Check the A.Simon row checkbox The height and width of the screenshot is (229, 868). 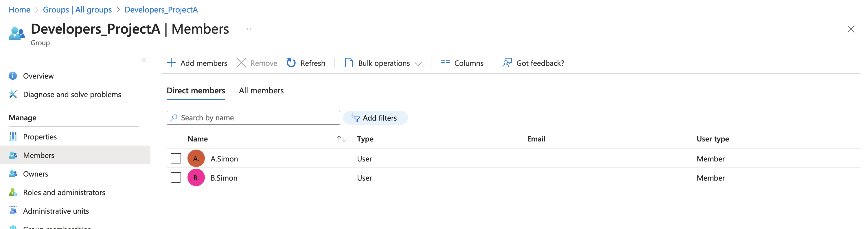[176, 158]
